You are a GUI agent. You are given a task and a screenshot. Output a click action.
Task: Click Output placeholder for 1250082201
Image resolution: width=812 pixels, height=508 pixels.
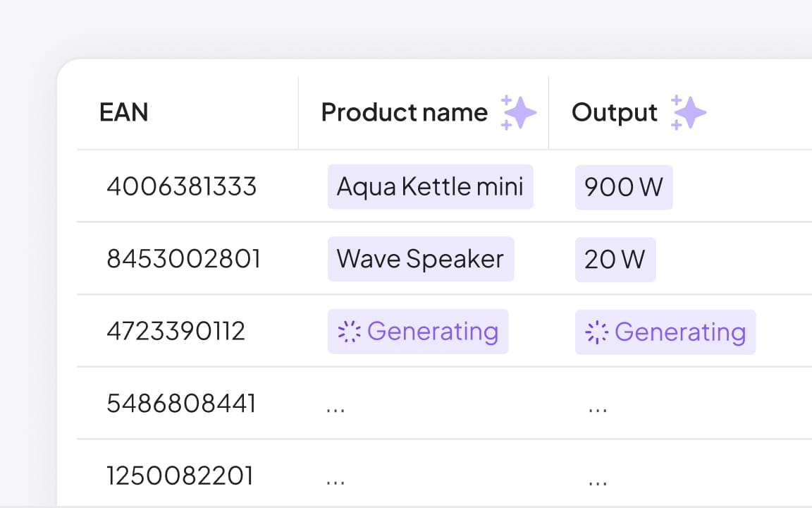(598, 482)
